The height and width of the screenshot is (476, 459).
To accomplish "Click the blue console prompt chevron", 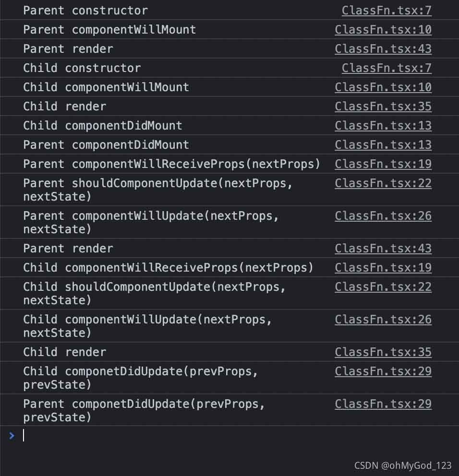I will click(x=12, y=435).
